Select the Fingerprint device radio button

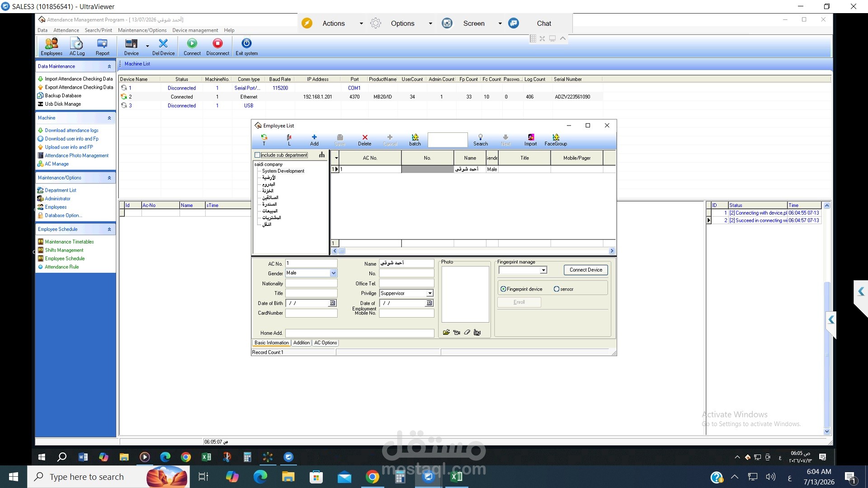click(503, 289)
